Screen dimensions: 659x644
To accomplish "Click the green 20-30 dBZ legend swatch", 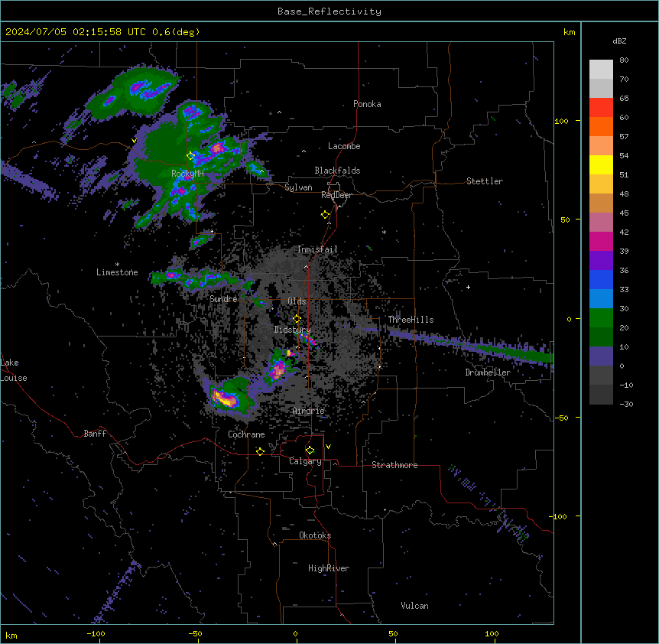I will coord(601,318).
